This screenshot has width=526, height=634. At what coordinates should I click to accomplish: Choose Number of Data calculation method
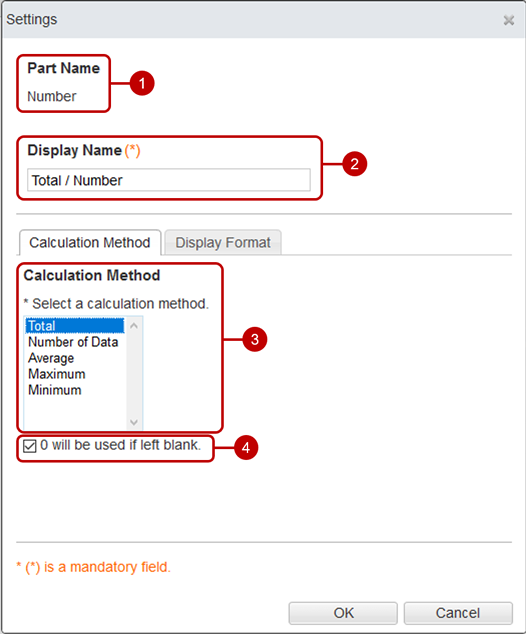[x=75, y=342]
